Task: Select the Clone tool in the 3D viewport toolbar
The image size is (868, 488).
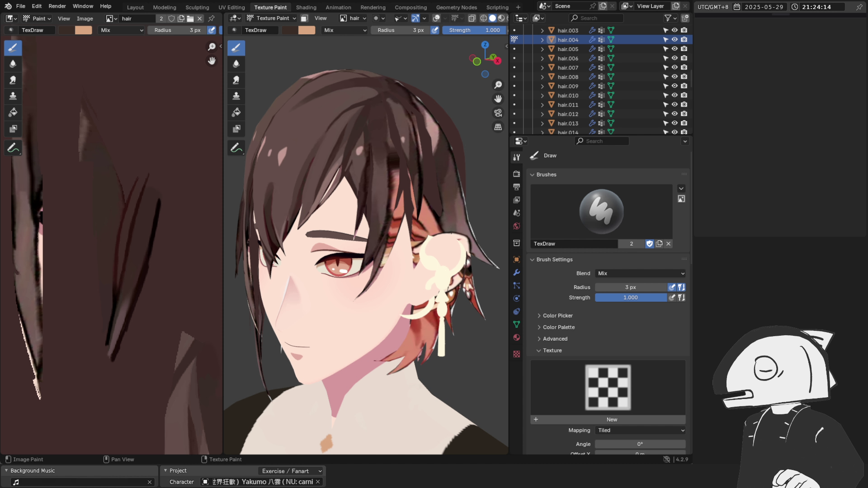Action: pyautogui.click(x=236, y=96)
